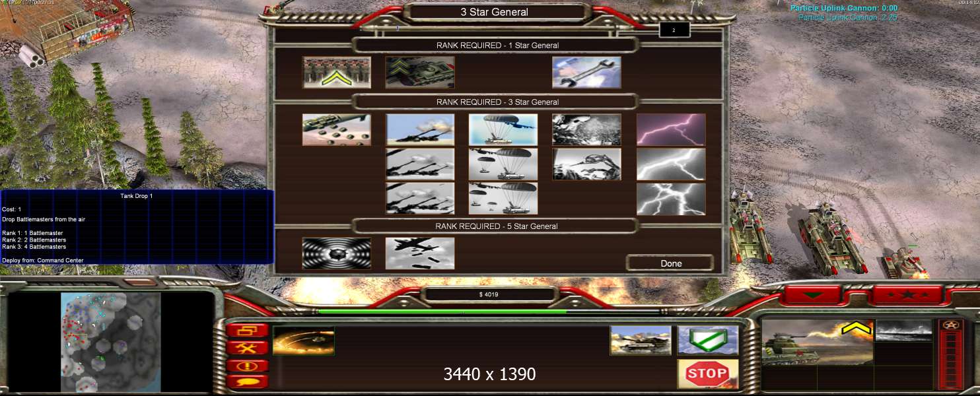Click 'Deploy from: Command Center' tooltip line
Image resolution: width=980 pixels, height=396 pixels.
point(43,260)
